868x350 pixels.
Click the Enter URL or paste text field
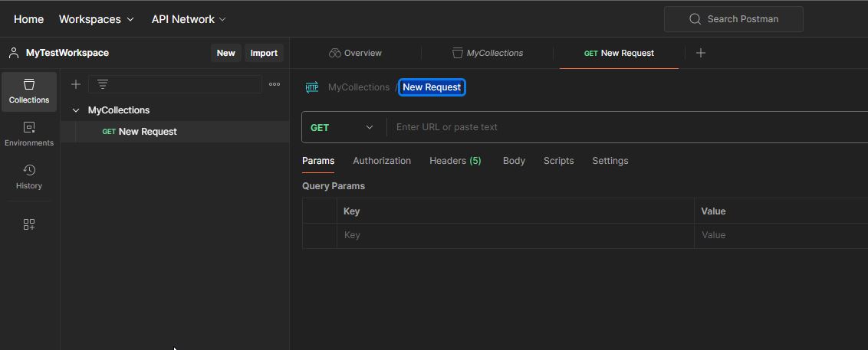pyautogui.click(x=627, y=127)
